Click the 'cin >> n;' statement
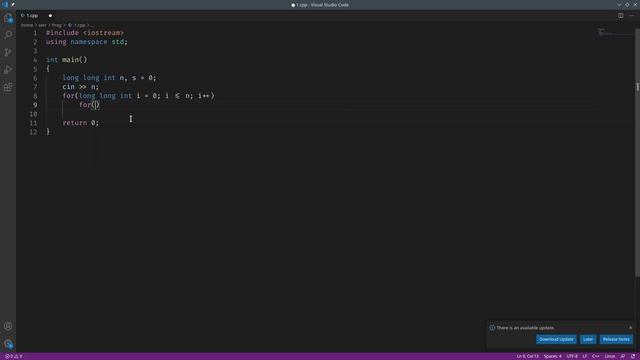The image size is (640, 360). pyautogui.click(x=80, y=87)
